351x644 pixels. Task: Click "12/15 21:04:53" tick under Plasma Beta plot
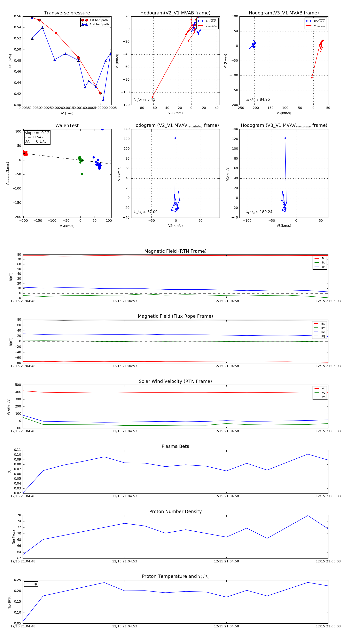tap(124, 496)
